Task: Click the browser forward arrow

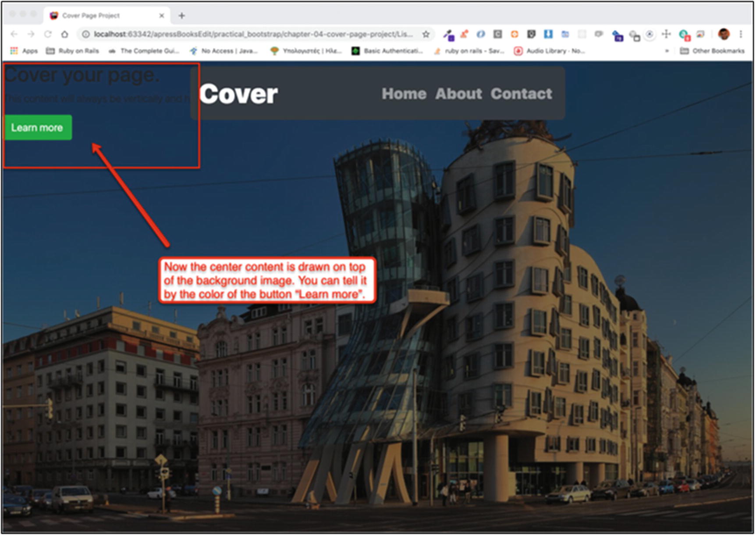Action: click(31, 34)
